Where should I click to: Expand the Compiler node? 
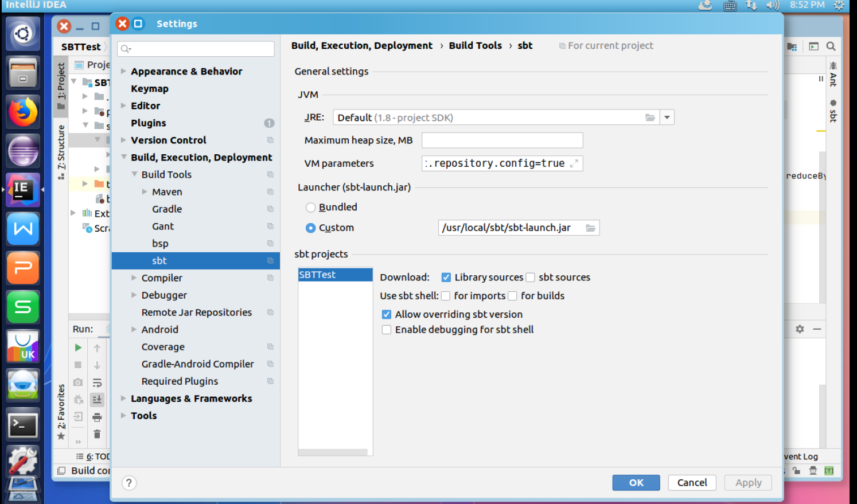134,278
